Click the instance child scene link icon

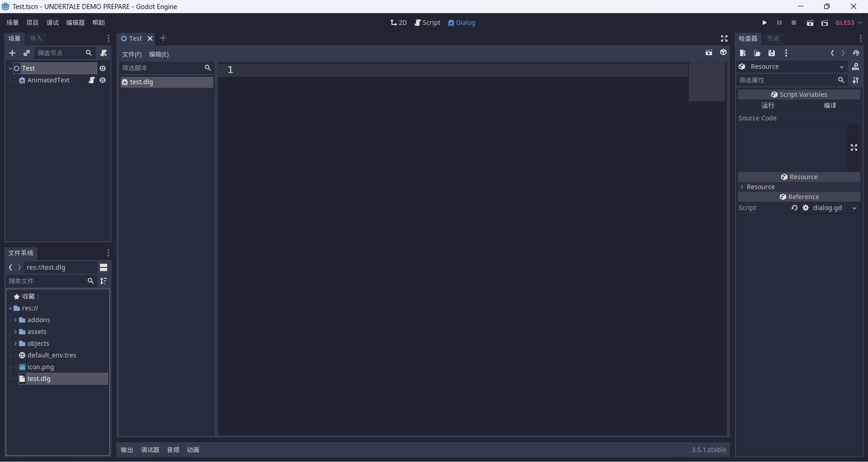[x=27, y=53]
